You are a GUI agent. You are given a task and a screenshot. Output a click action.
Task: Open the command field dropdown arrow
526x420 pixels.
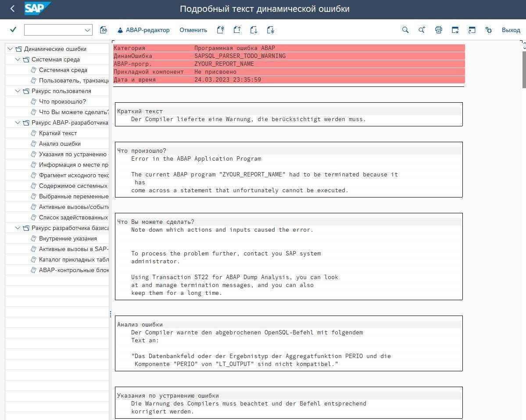[87, 30]
